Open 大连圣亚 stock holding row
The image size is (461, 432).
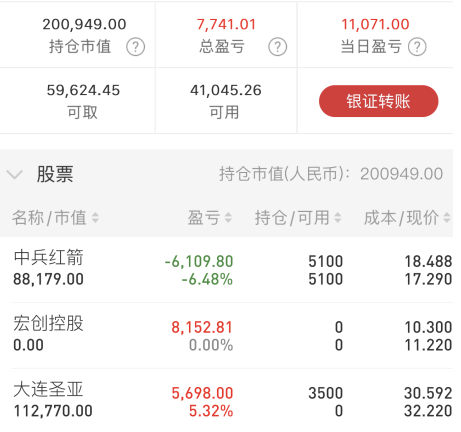[x=230, y=401]
